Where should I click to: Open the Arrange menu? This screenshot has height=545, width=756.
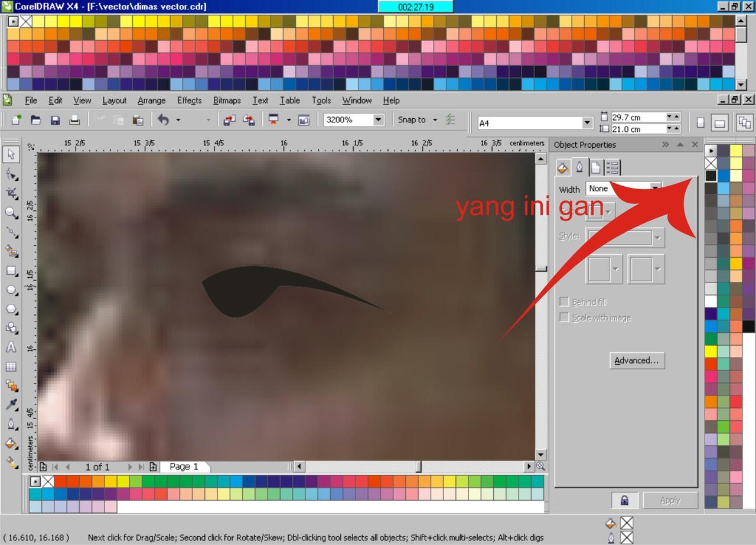pyautogui.click(x=152, y=100)
